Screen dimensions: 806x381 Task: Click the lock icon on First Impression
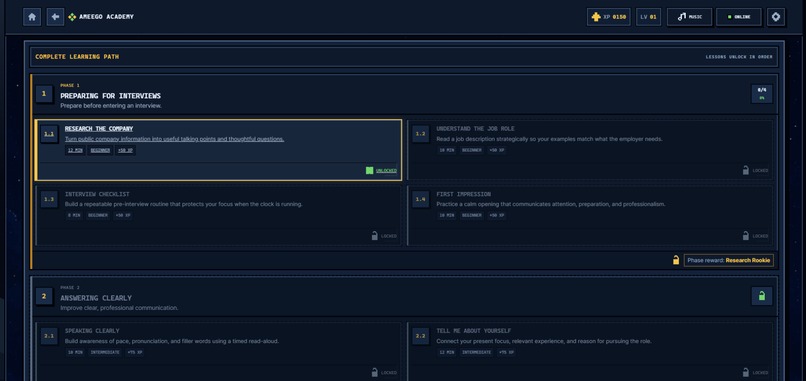[745, 236]
